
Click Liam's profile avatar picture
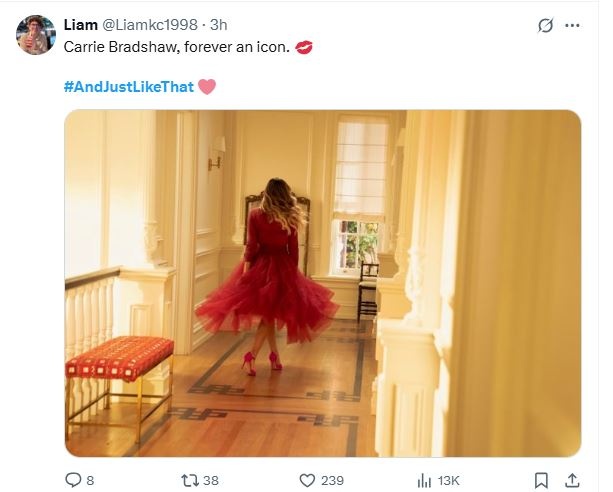pos(36,35)
